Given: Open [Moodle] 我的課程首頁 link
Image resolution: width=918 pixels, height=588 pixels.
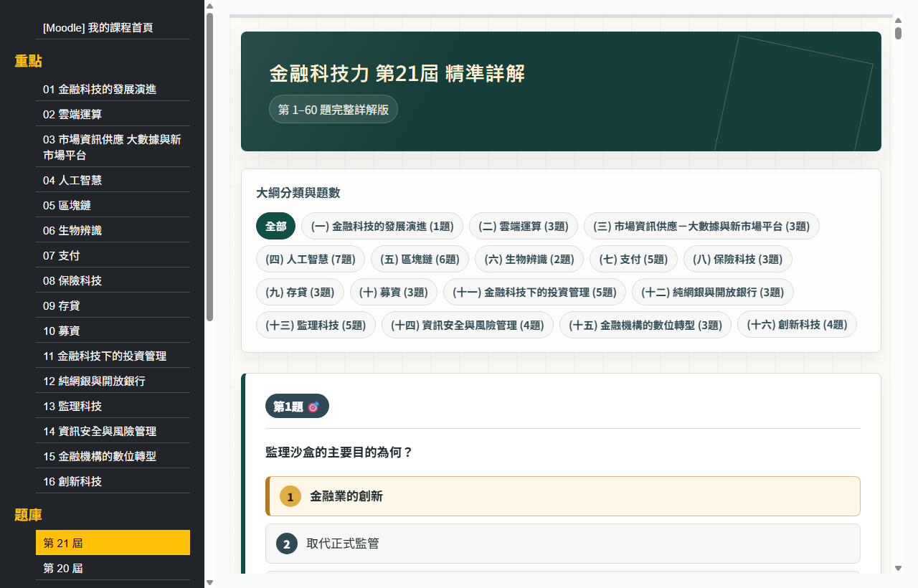Looking at the screenshot, I should click(113, 28).
